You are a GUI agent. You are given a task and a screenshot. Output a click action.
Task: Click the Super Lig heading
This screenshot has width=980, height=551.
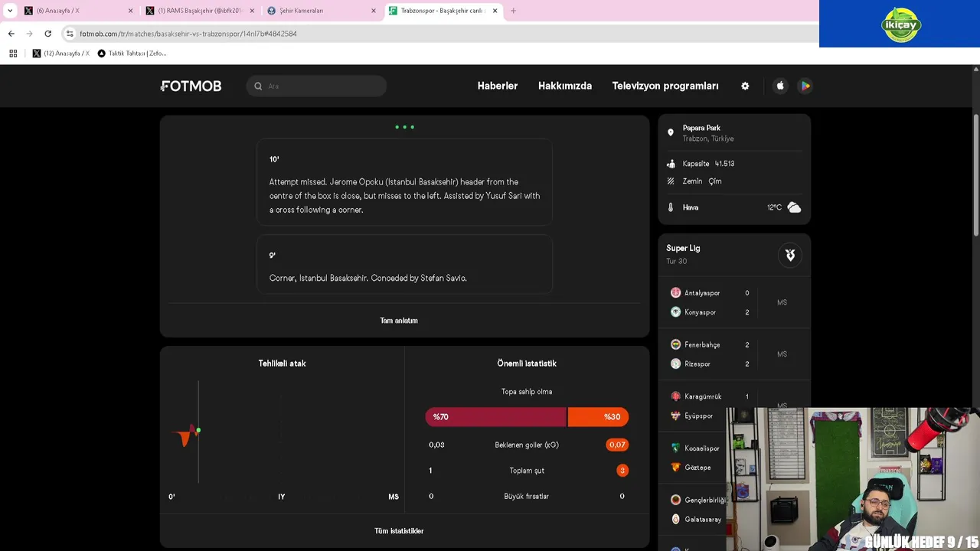(x=683, y=248)
